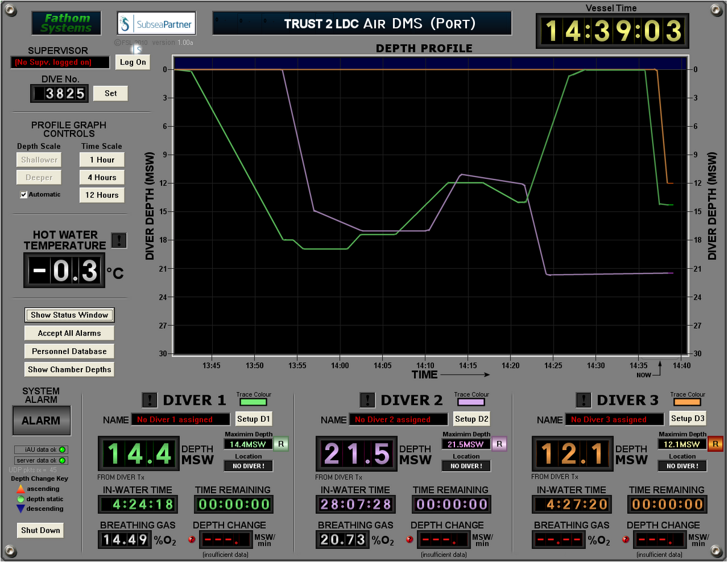Set time scale to 1 Hour
Viewport: 728px width, 562px height.
tap(102, 160)
